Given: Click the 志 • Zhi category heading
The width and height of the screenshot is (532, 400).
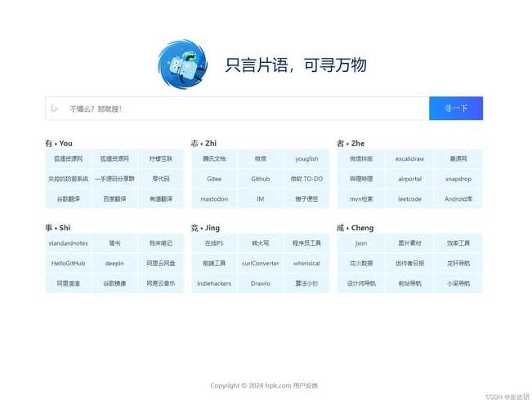Looking at the screenshot, I should (203, 144).
